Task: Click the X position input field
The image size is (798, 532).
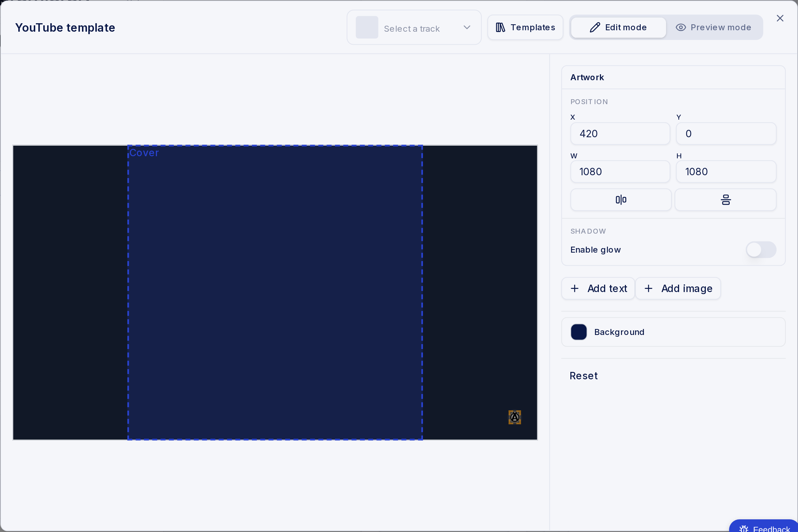Action: (620, 134)
